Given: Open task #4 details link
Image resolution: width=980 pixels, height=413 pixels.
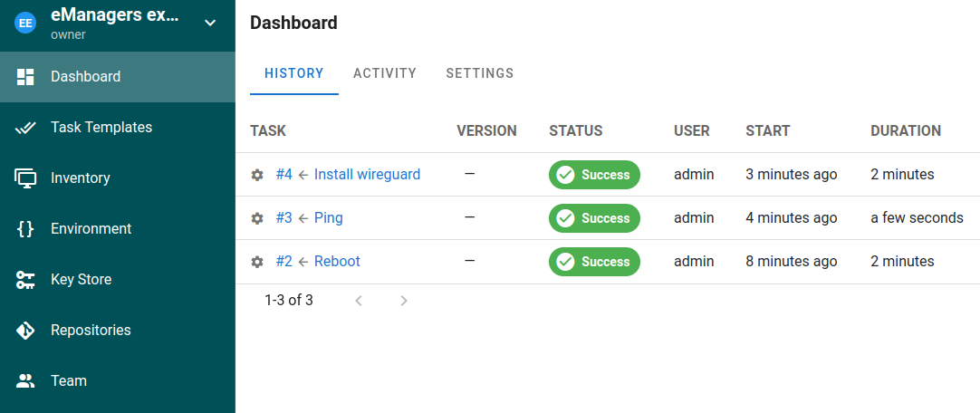Looking at the screenshot, I should pyautogui.click(x=284, y=175).
